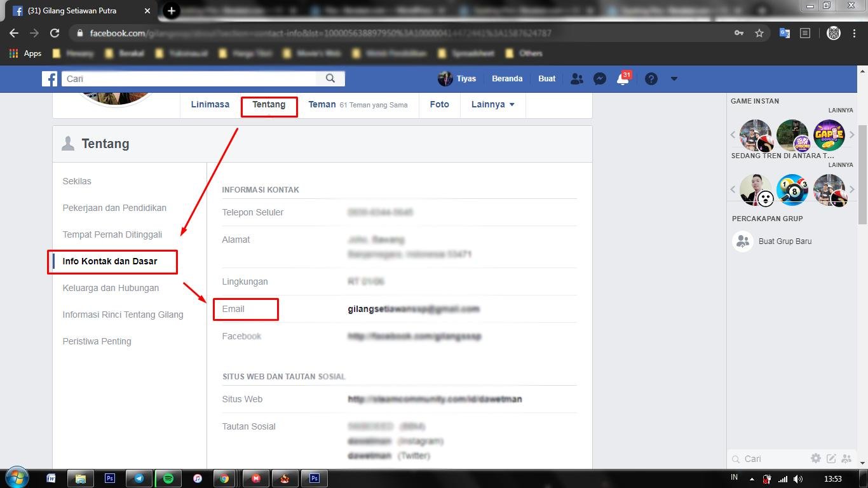Switch to the Linimasa tab
The image size is (868, 488).
pyautogui.click(x=210, y=104)
